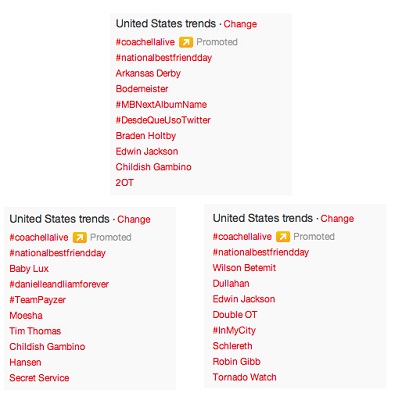
Task: Select the Bodemeister trend
Action: point(142,89)
